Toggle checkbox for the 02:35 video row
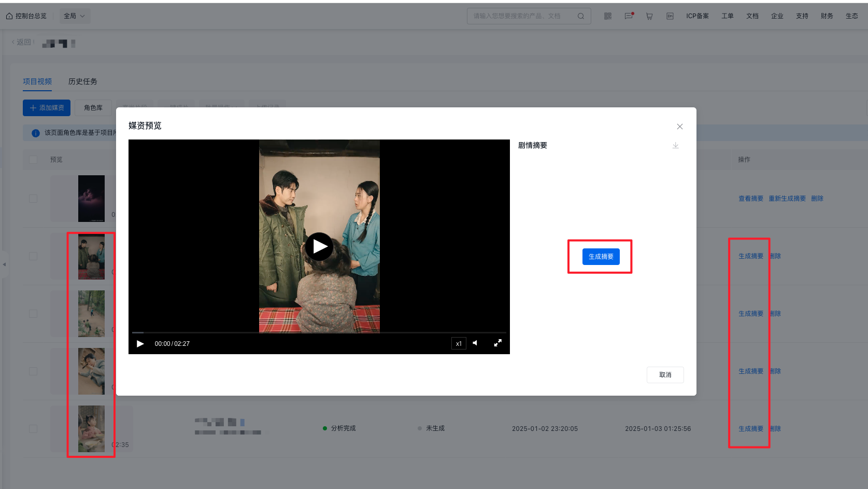 pyautogui.click(x=33, y=429)
